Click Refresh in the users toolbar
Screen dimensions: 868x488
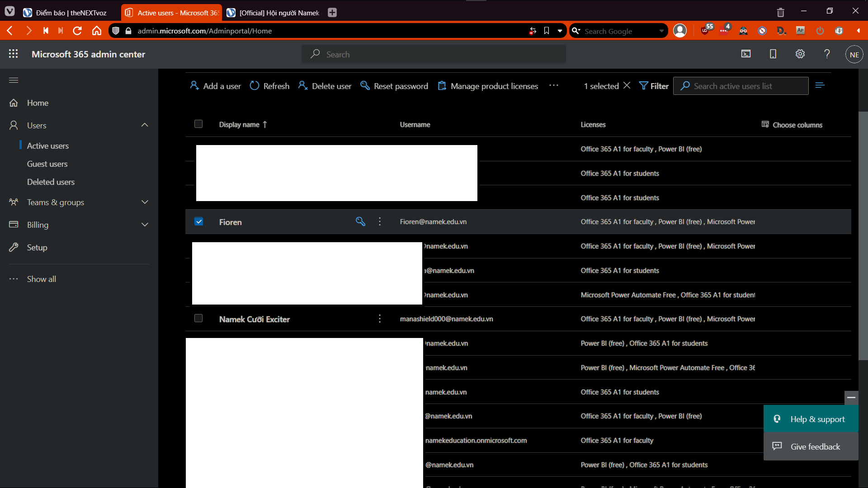click(x=269, y=86)
